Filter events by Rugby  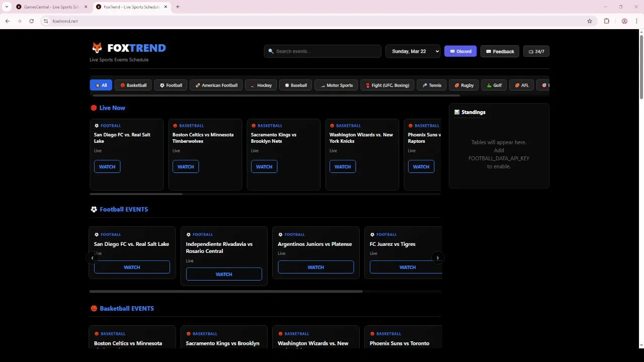[x=464, y=85]
